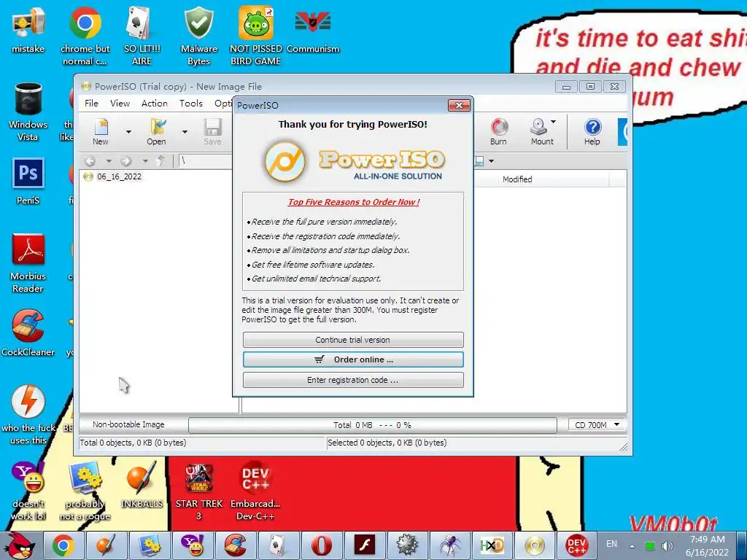Open the CockCleaner desktop icon

pos(28,332)
